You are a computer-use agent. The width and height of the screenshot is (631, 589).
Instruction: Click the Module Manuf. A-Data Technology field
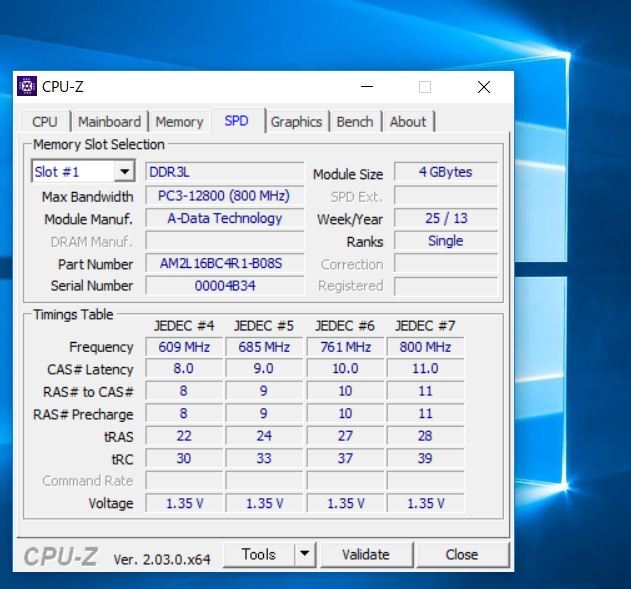224,218
